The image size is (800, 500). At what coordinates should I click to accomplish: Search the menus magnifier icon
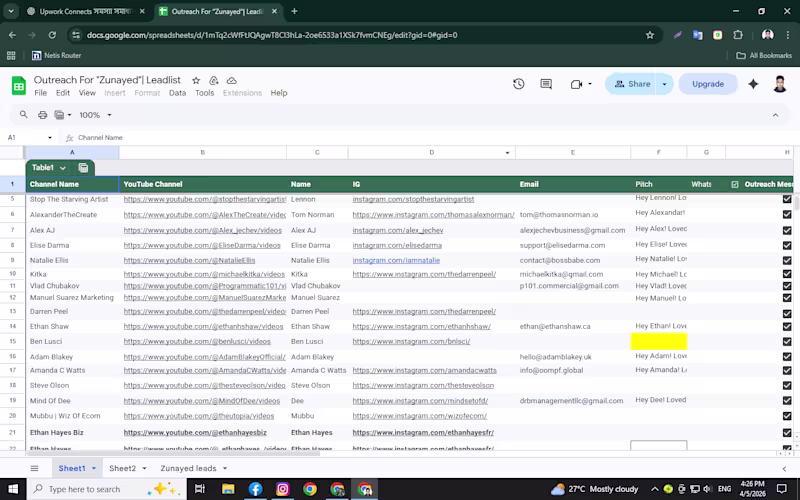click(x=23, y=115)
